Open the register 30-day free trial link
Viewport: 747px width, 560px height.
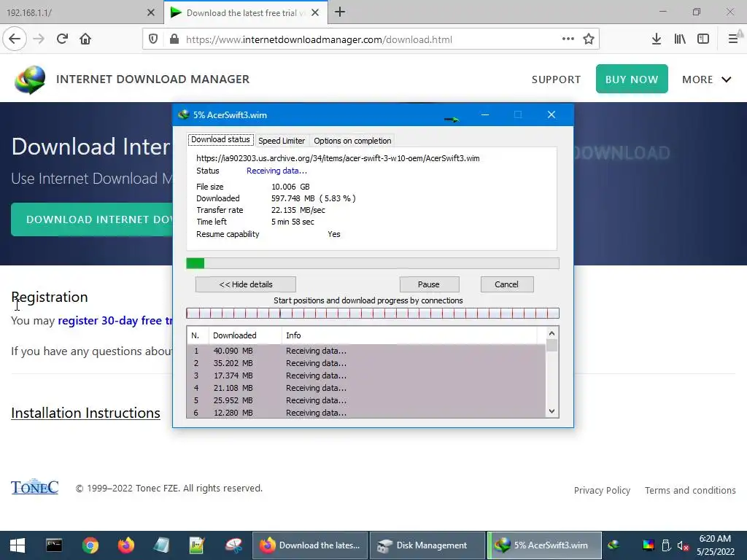[115, 321]
